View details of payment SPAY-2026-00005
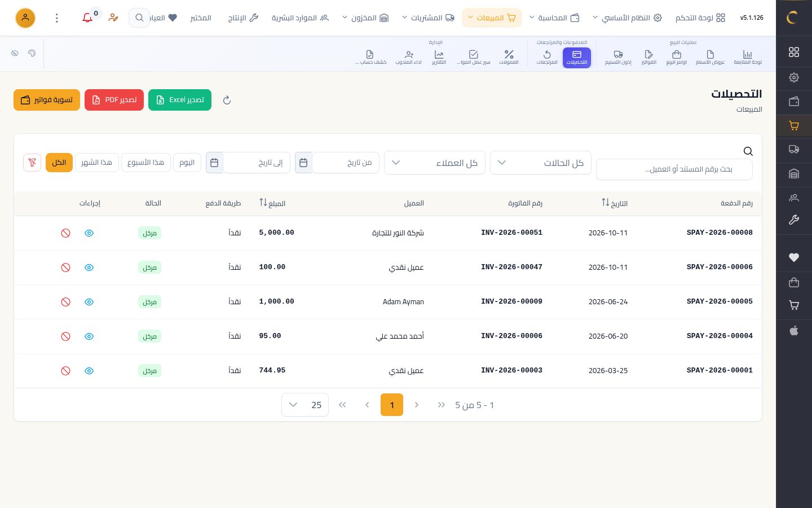812x508 pixels. click(x=89, y=302)
